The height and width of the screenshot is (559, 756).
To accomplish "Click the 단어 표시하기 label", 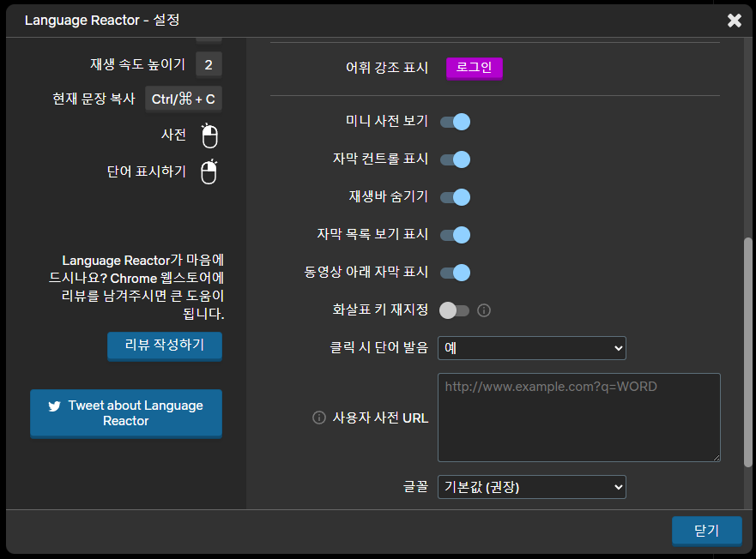I will pos(147,171).
